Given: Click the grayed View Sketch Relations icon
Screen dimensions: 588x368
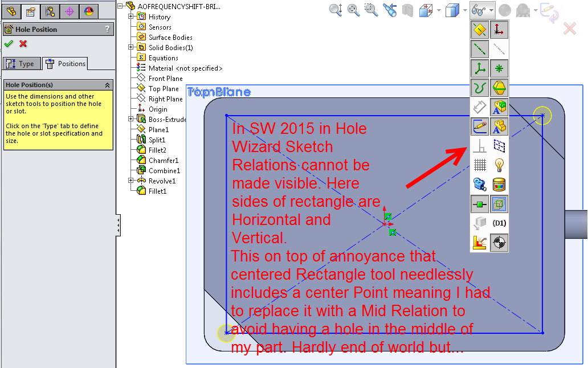Looking at the screenshot, I should tap(480, 146).
